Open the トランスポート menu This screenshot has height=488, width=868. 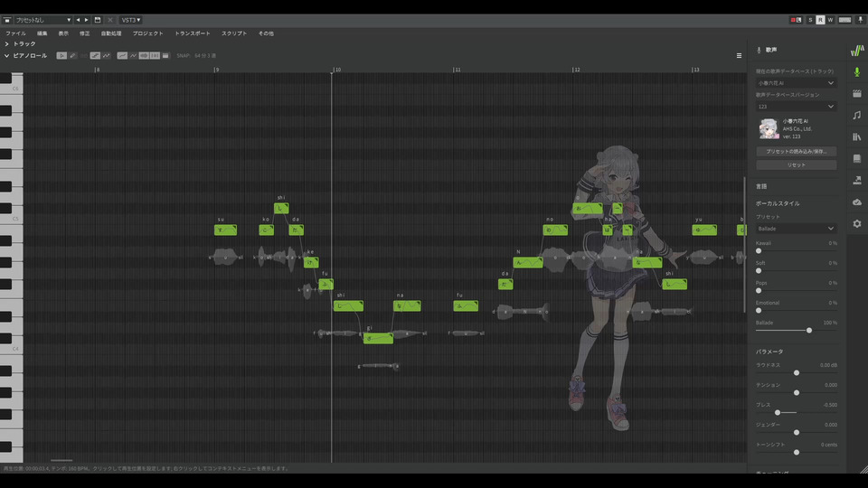tap(193, 33)
